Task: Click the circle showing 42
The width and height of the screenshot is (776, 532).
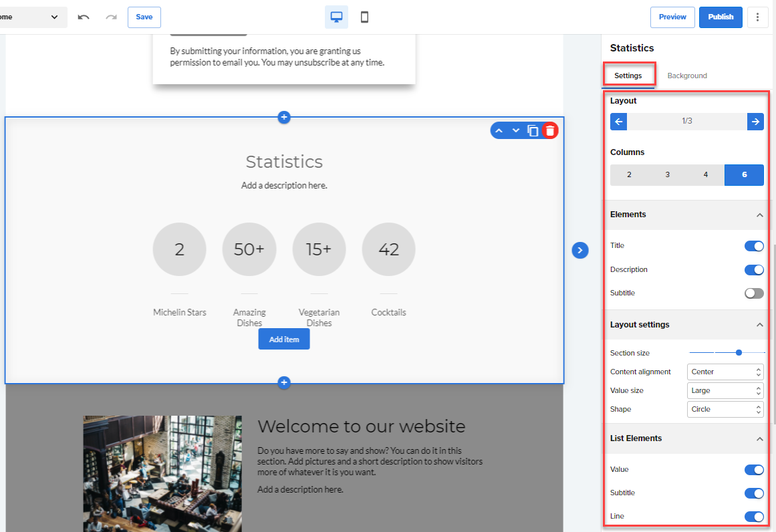Action: pyautogui.click(x=388, y=249)
